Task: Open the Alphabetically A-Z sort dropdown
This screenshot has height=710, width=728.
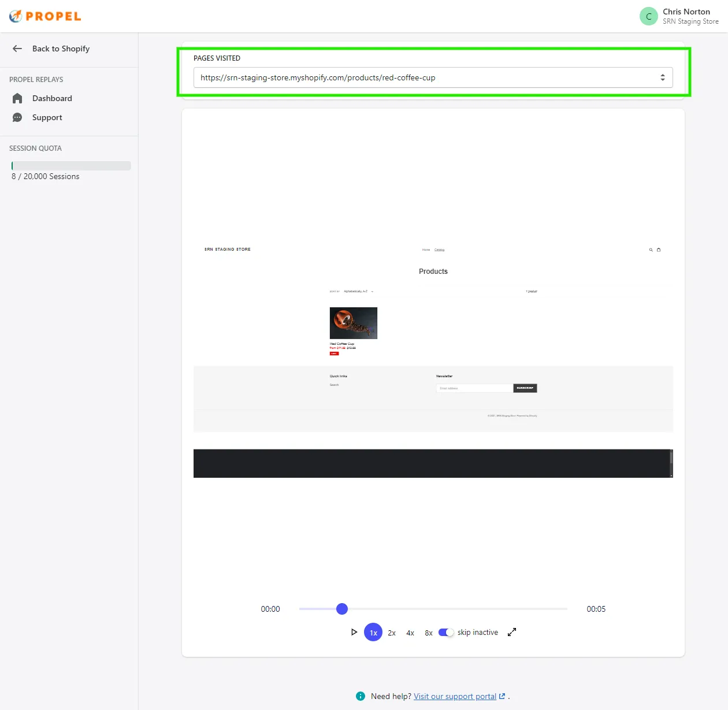Action: tap(358, 292)
